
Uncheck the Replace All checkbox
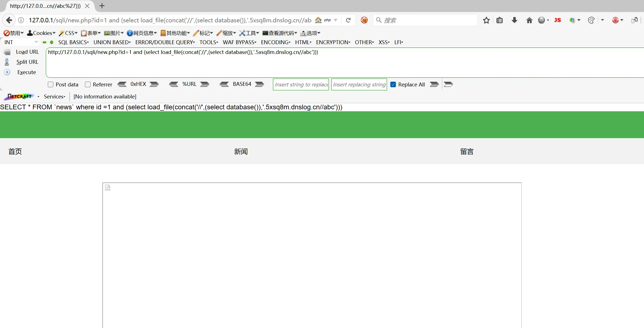point(393,84)
